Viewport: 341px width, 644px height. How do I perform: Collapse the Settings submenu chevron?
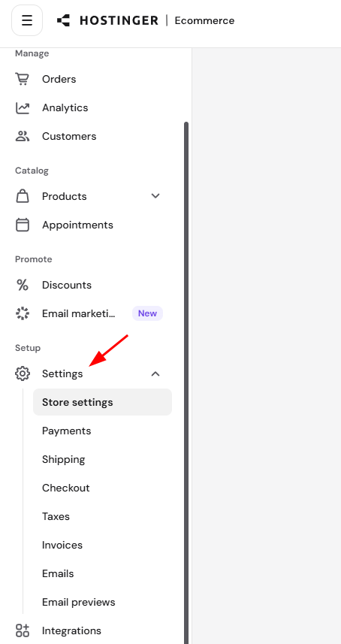point(155,373)
